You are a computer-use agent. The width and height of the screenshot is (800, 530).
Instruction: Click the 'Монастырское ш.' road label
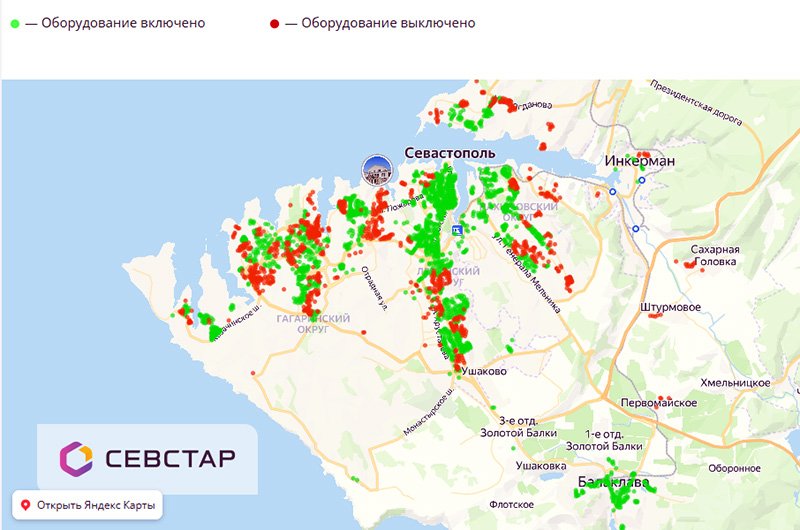428,411
